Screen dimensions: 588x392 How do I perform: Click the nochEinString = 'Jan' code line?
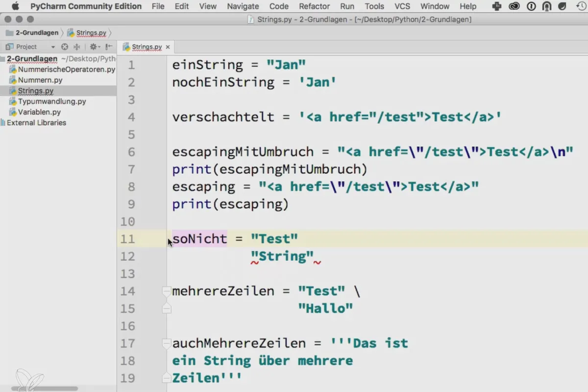click(x=254, y=82)
